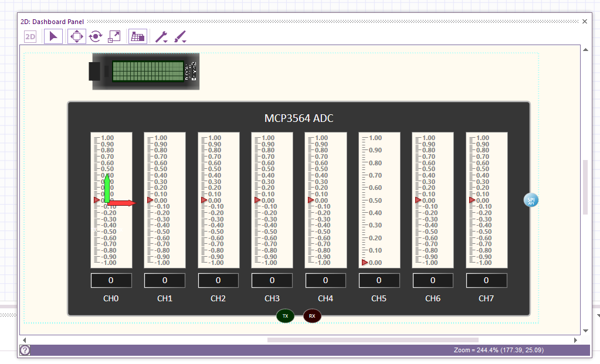The height and width of the screenshot is (364, 600).
Task: Click the help question mark icon
Action: click(x=24, y=351)
